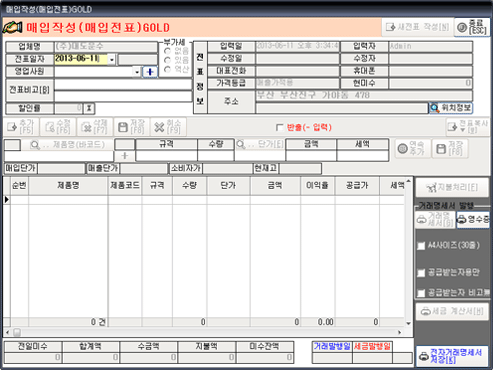The width and height of the screenshot is (493, 370).
Task: Click the 연속추가 continuous add button
Action: click(x=412, y=149)
